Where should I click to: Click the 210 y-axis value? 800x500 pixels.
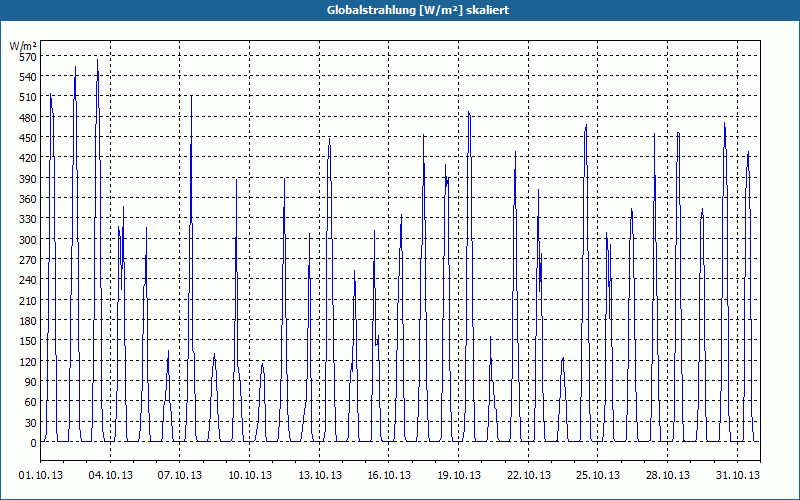(x=28, y=301)
